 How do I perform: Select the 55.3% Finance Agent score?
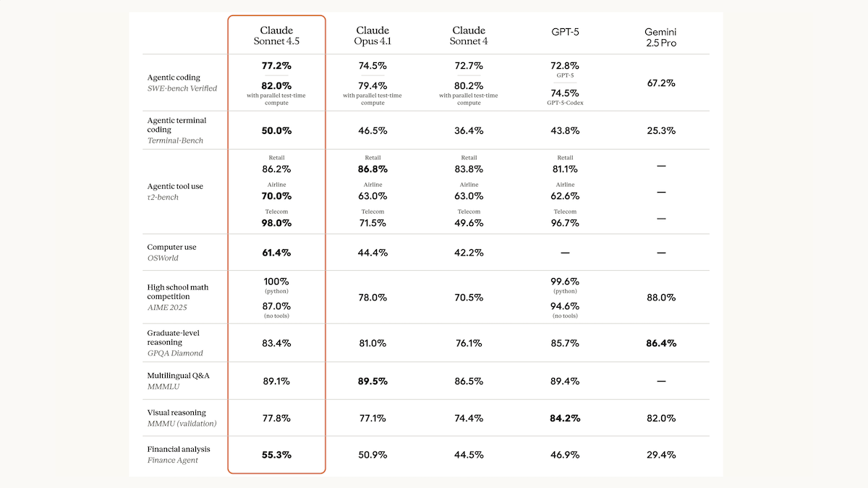(x=276, y=455)
